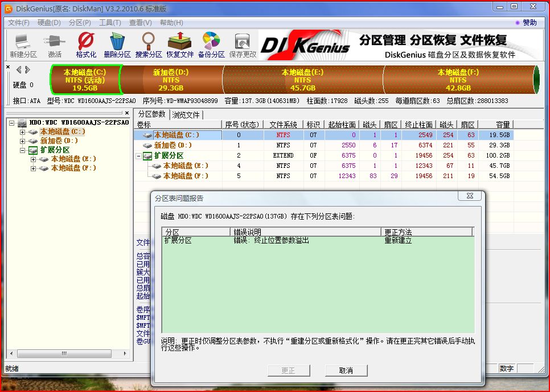
Task: Click the 删除分区 trash icon
Action: tap(117, 46)
